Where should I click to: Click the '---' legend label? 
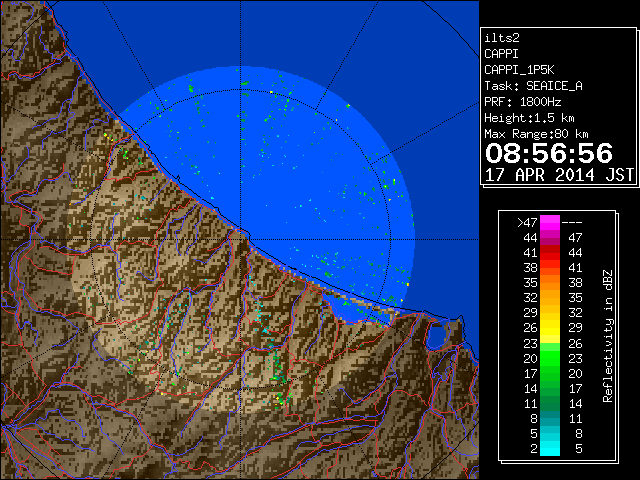(572, 222)
